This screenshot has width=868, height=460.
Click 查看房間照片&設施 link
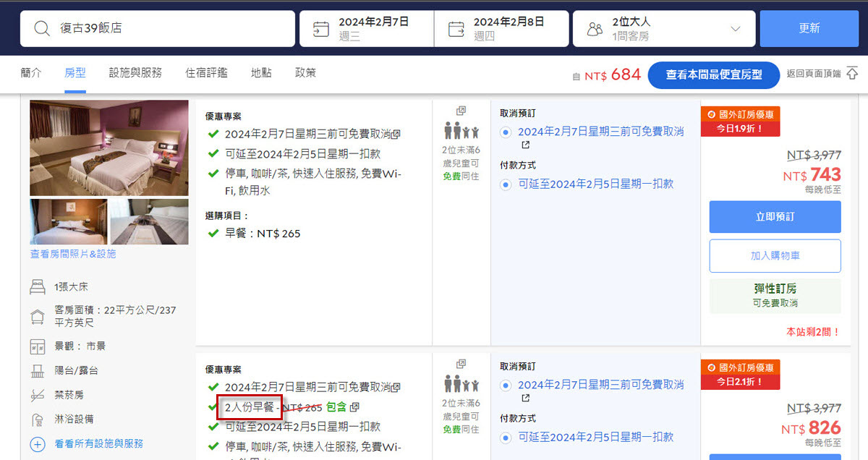pyautogui.click(x=73, y=254)
